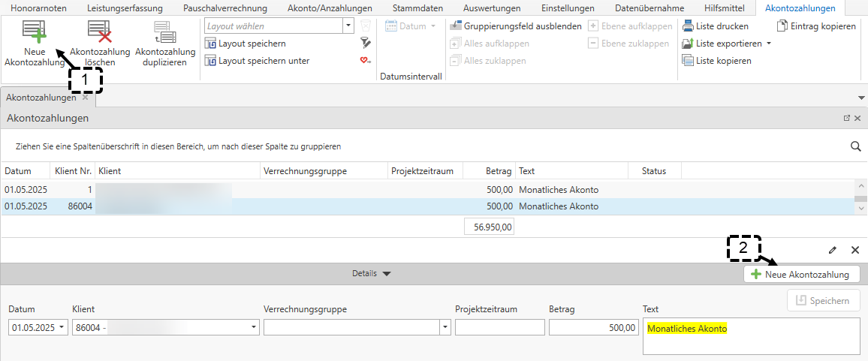Click the filter edit funnel icon
The width and height of the screenshot is (868, 361).
pyautogui.click(x=366, y=44)
